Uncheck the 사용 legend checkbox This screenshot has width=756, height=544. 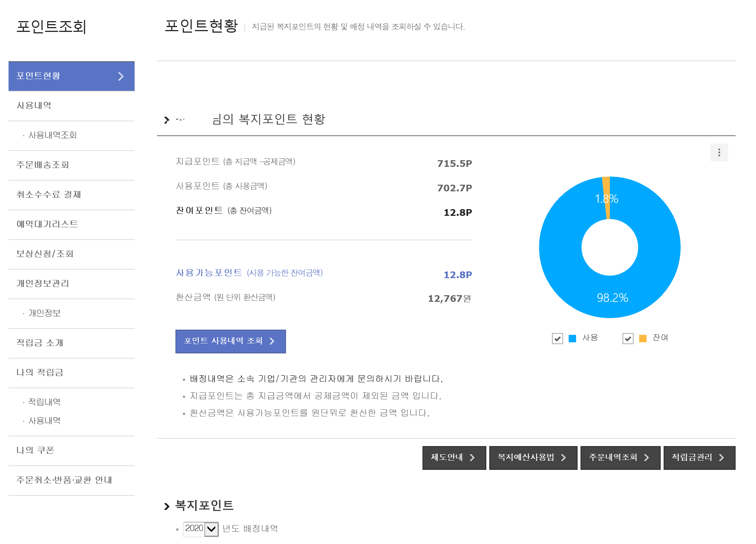coord(557,338)
